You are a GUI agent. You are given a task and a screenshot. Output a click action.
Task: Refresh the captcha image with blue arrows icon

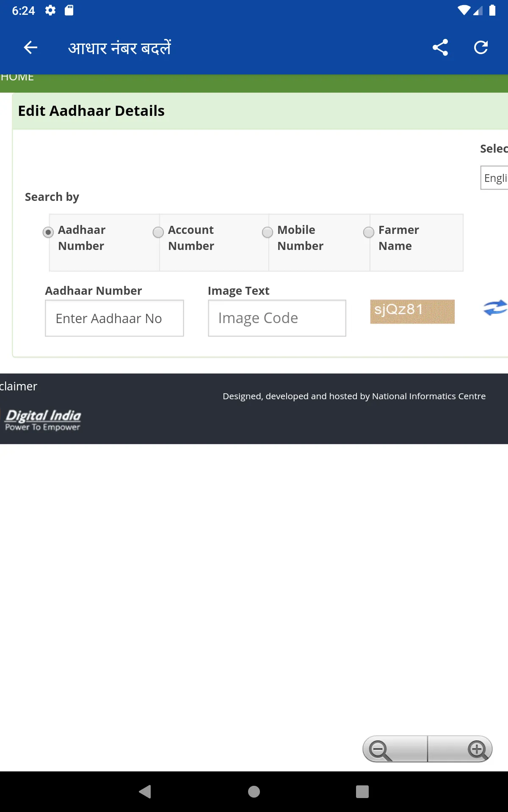495,307
